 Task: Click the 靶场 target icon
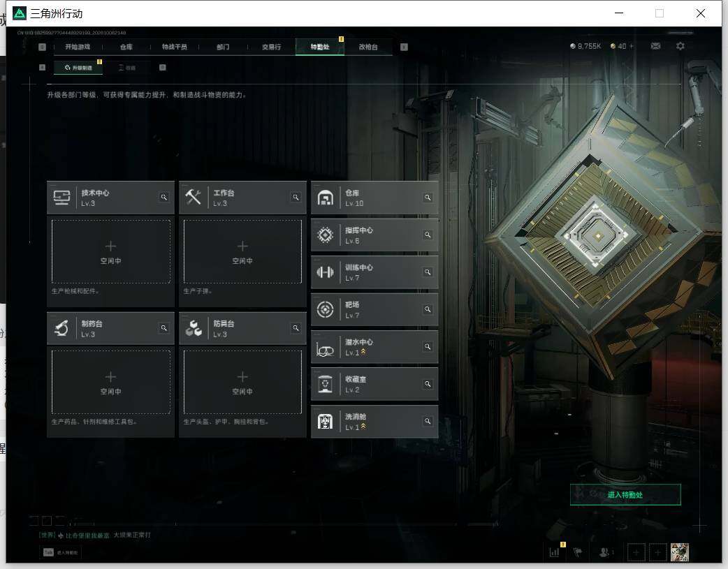326,309
